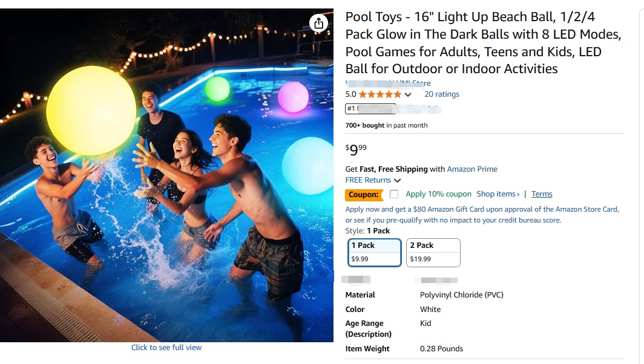Click the Shop items link
644x364 pixels.
pos(498,194)
